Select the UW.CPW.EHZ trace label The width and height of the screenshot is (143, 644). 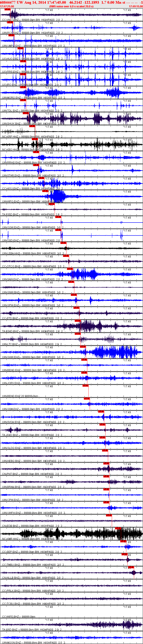(33, 500)
